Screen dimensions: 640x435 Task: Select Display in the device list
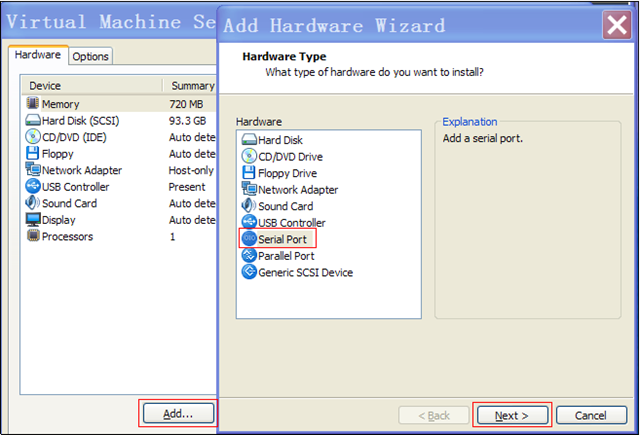(x=59, y=220)
